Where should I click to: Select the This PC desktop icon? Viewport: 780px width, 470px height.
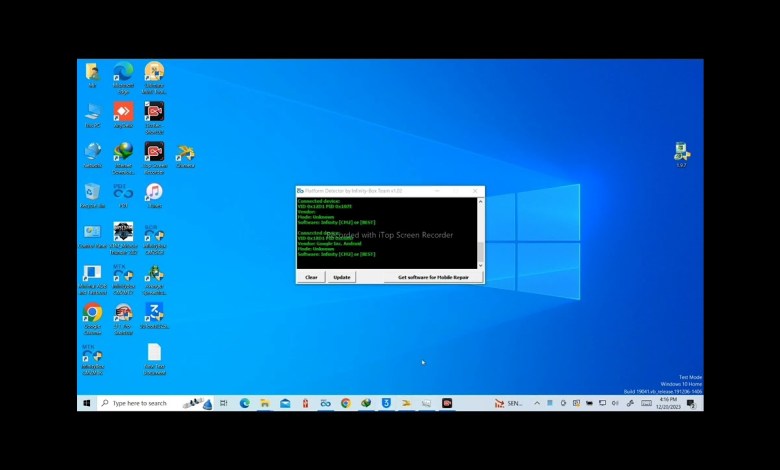tap(93, 115)
